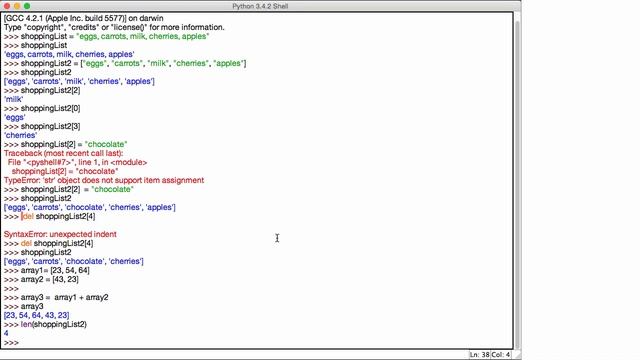This screenshot has height=360, width=640.
Task: Click the Python 3.4.2 Shell title
Action: pos(260,6)
